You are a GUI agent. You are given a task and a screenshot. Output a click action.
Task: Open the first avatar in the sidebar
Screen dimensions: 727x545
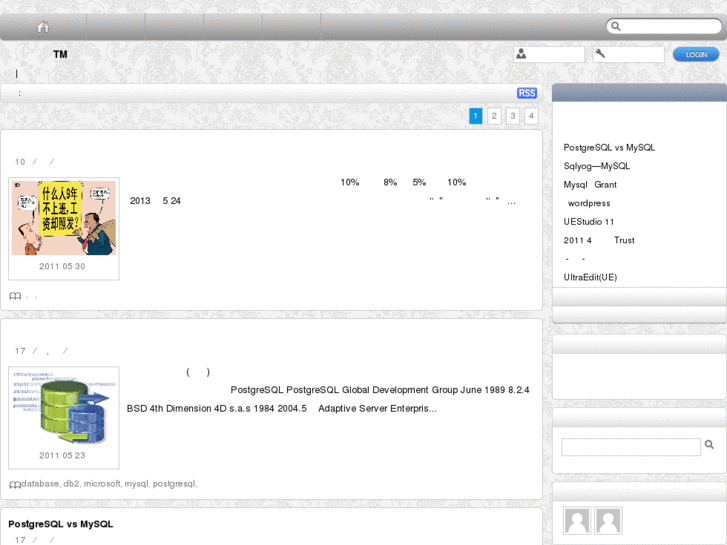[577, 520]
